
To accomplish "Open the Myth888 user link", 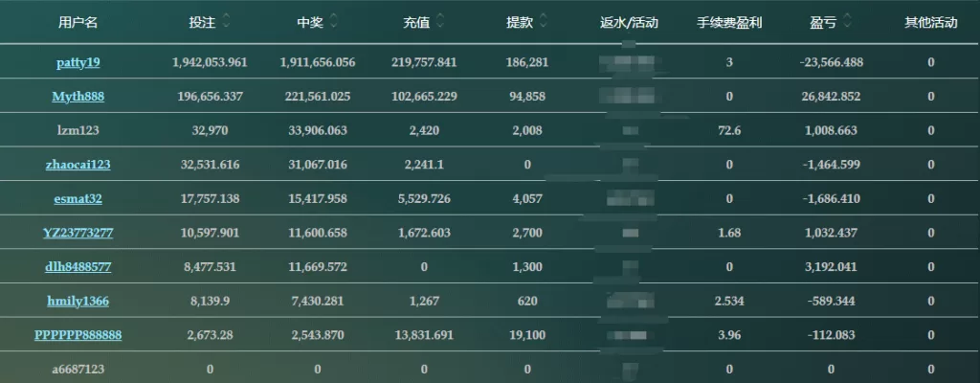I will (78, 97).
